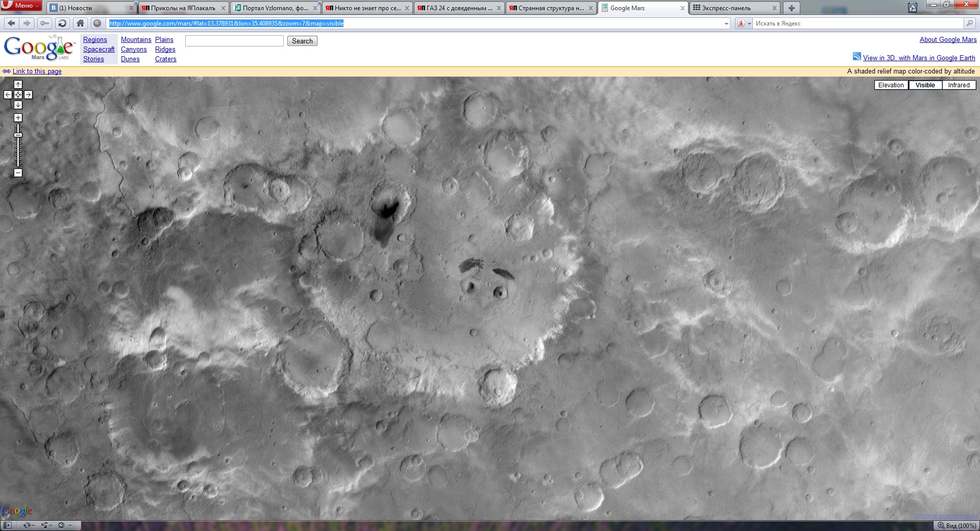The width and height of the screenshot is (980, 531).
Task: Pan the map right with arrow button
Action: [x=28, y=94]
